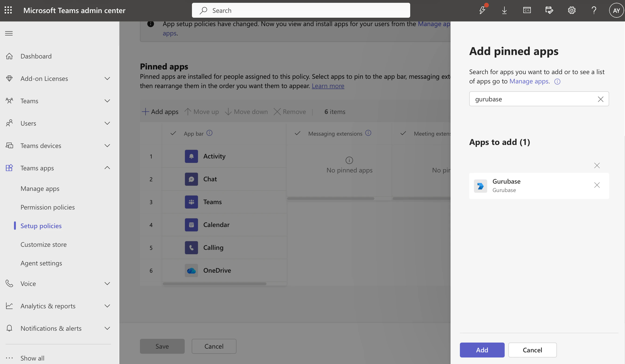Select the Chat row in pinned apps

213,179
